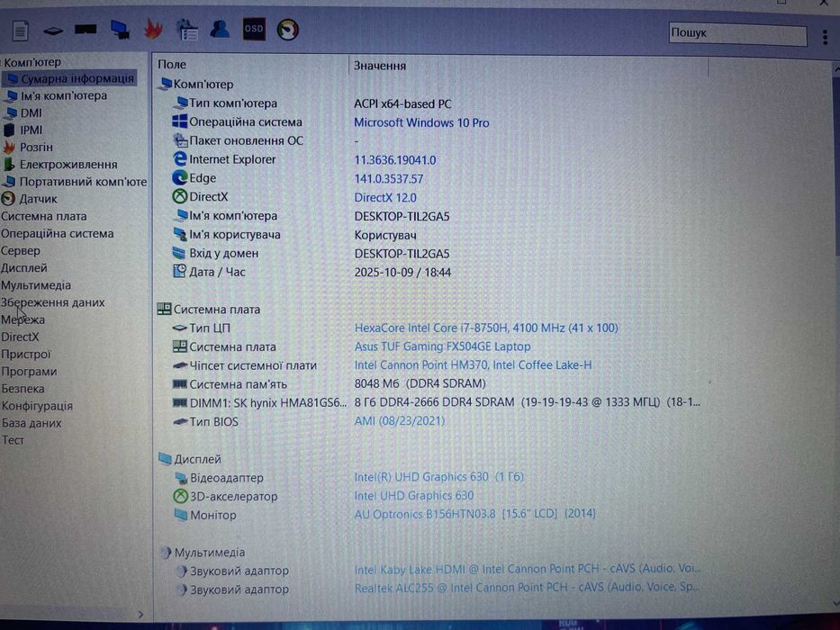The image size is (840, 630).
Task: Open the task list toolbar icon
Action: (187, 30)
